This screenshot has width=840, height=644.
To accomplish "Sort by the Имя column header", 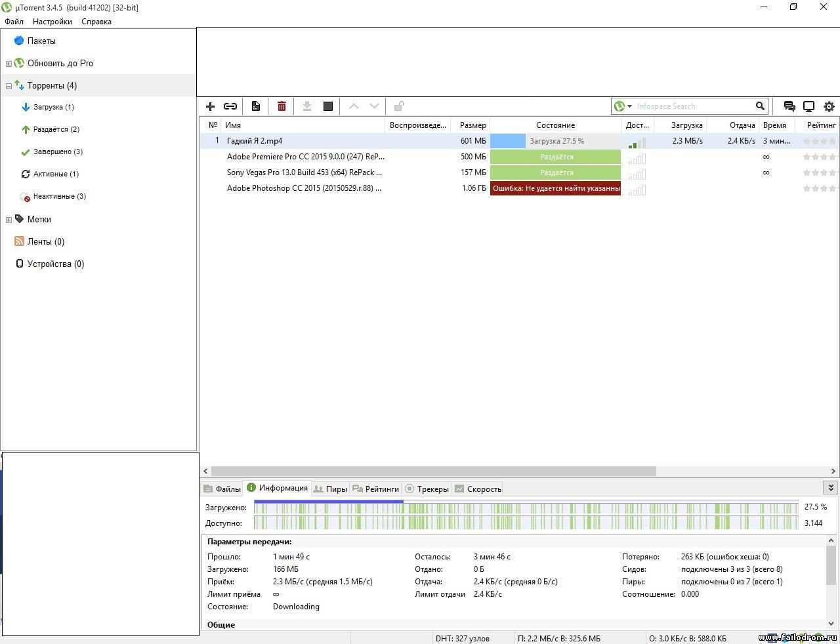I will (303, 125).
